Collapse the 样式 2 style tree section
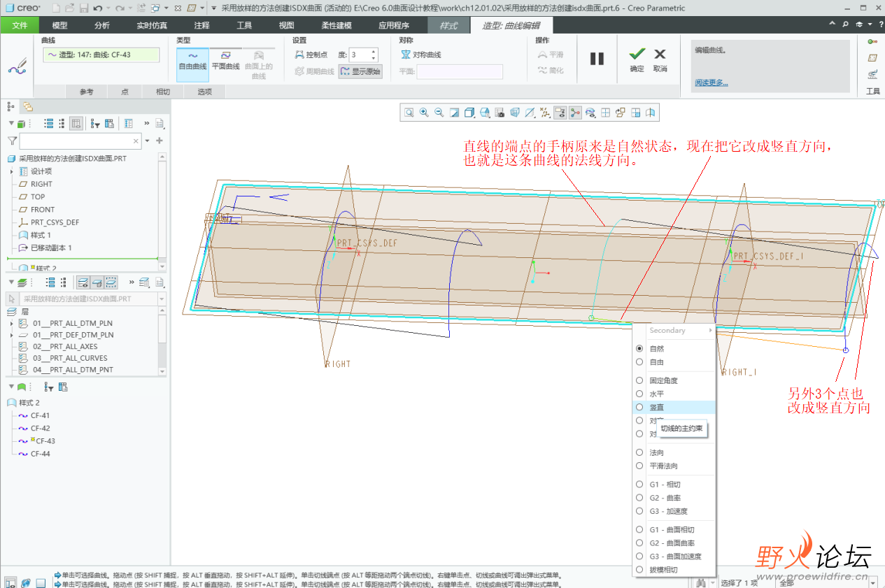This screenshot has width=885, height=588. point(10,387)
